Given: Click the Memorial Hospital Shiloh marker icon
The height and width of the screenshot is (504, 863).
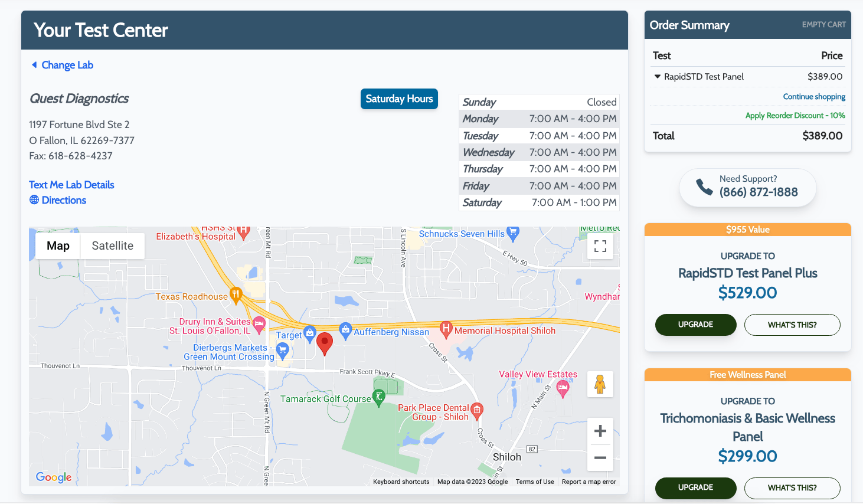Looking at the screenshot, I should click(x=446, y=328).
